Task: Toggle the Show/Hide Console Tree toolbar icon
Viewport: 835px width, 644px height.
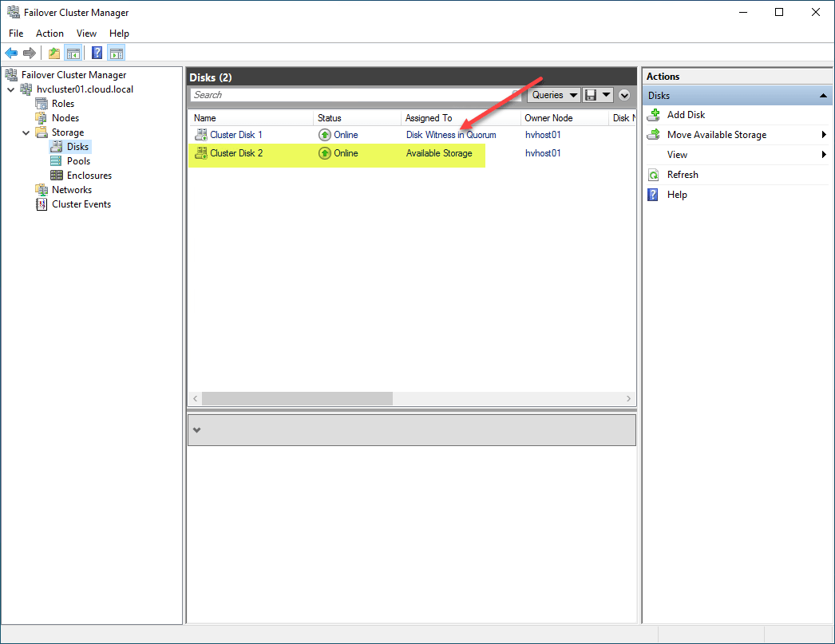Action: 73,53
